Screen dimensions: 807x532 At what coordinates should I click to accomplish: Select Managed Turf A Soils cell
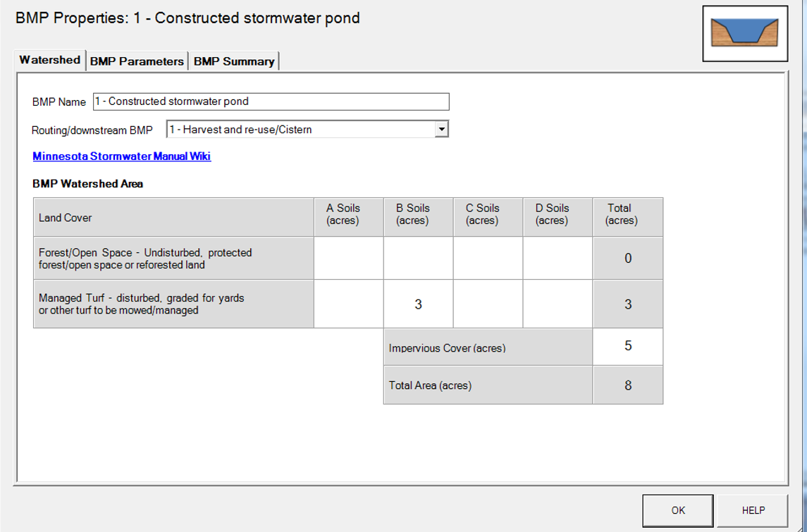click(x=348, y=304)
